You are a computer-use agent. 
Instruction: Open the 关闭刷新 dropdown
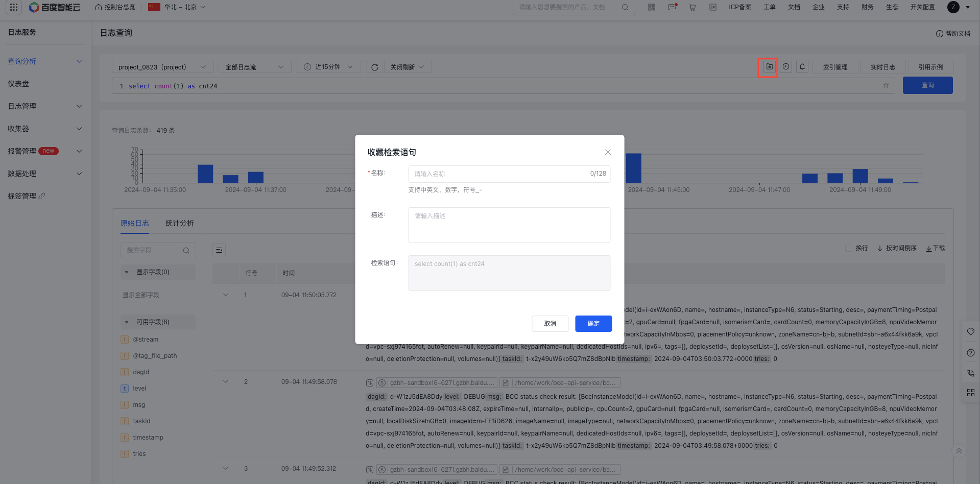[x=408, y=67]
